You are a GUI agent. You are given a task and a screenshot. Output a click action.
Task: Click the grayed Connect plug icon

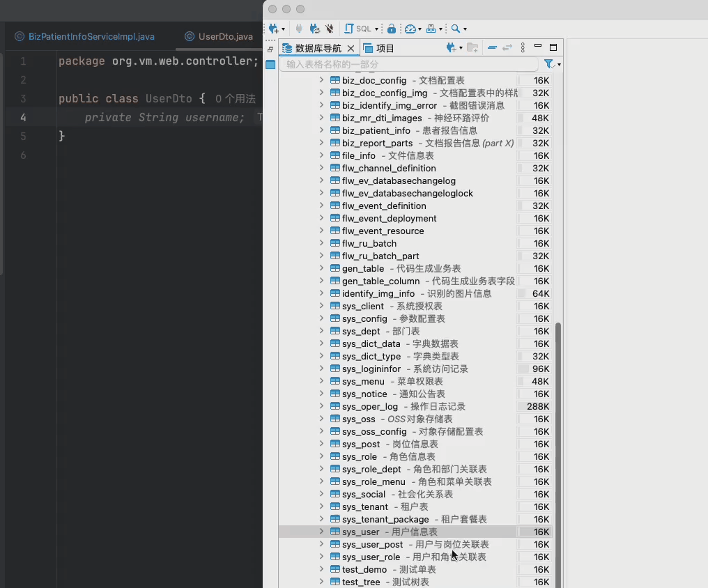pyautogui.click(x=298, y=29)
